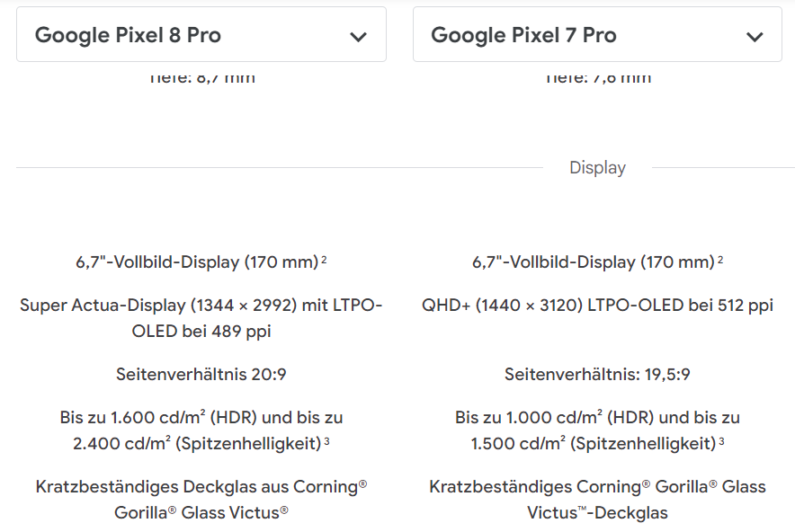Click the chevron arrow beside Pixel 7 Pro
Image resolution: width=795 pixels, height=532 pixels.
[x=755, y=37]
